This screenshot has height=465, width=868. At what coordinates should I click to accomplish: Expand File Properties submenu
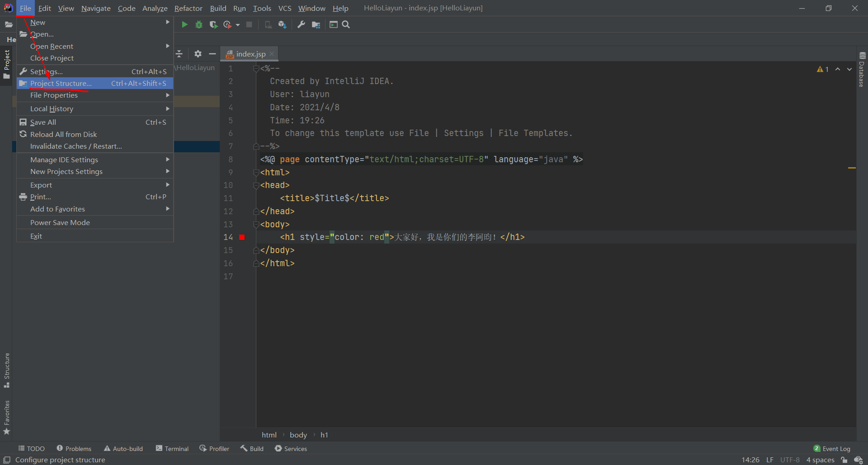tap(95, 95)
